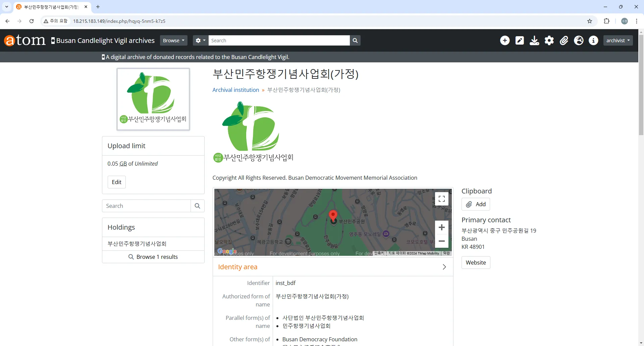The image size is (644, 346).
Task: Submit the sidebar holdings search magnifier
Action: (197, 206)
